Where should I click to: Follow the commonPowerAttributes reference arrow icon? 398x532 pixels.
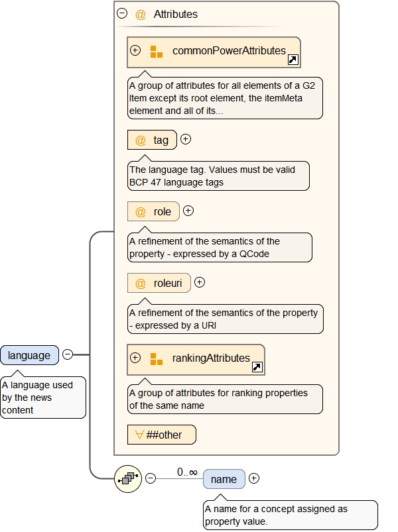293,60
